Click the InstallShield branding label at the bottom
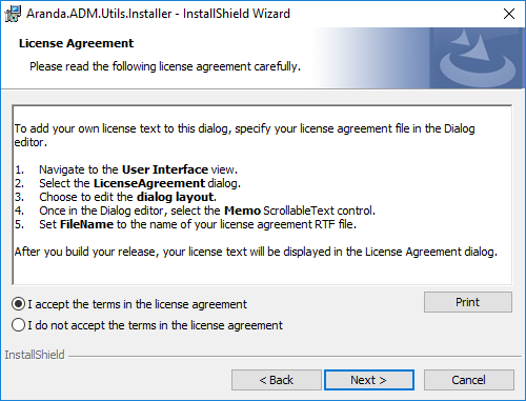The image size is (526, 401). pos(34,355)
